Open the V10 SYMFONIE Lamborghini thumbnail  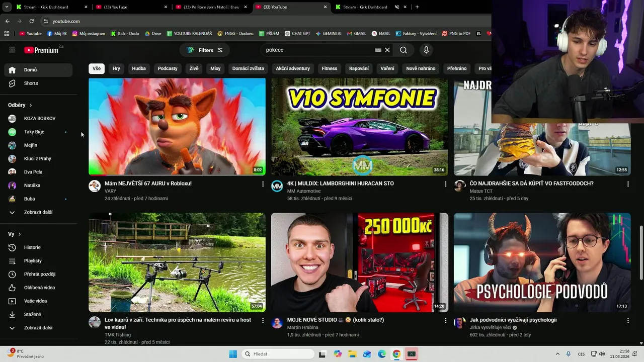tap(360, 126)
